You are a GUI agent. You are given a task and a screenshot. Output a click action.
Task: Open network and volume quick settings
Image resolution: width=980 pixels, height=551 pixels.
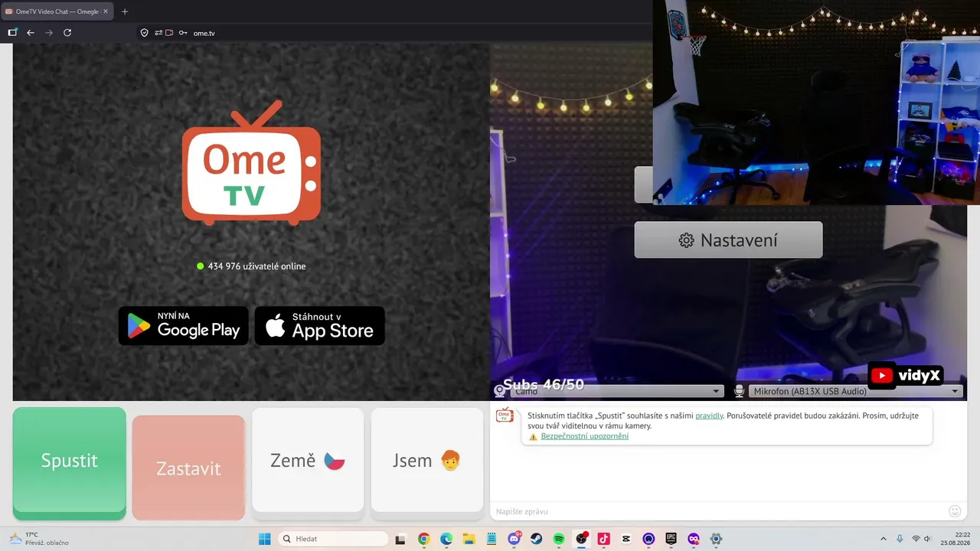[922, 539]
